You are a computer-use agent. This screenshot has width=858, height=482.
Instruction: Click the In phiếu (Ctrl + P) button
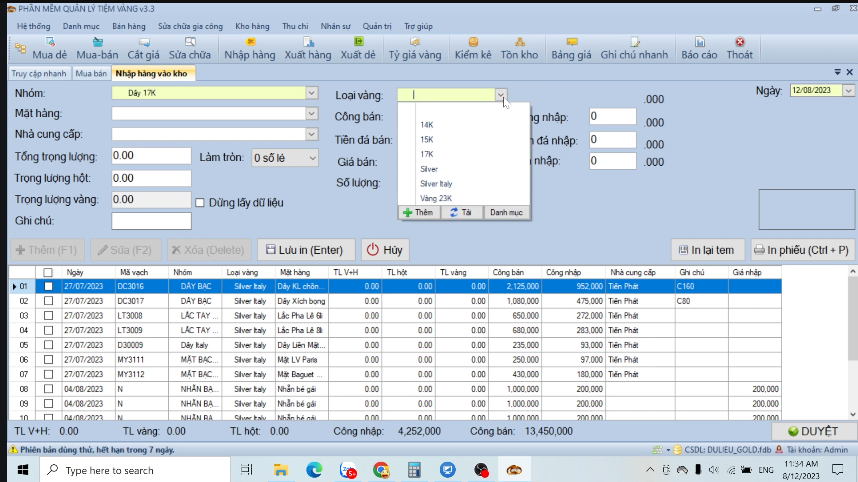pyautogui.click(x=802, y=250)
